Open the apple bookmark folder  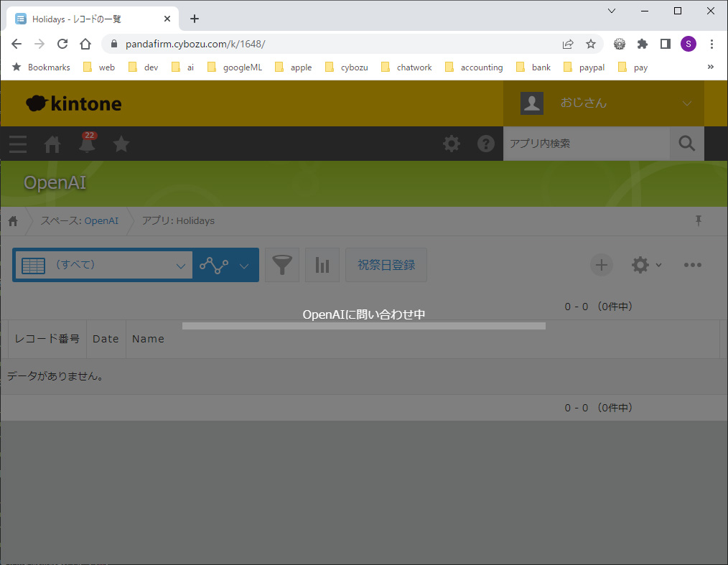(294, 67)
